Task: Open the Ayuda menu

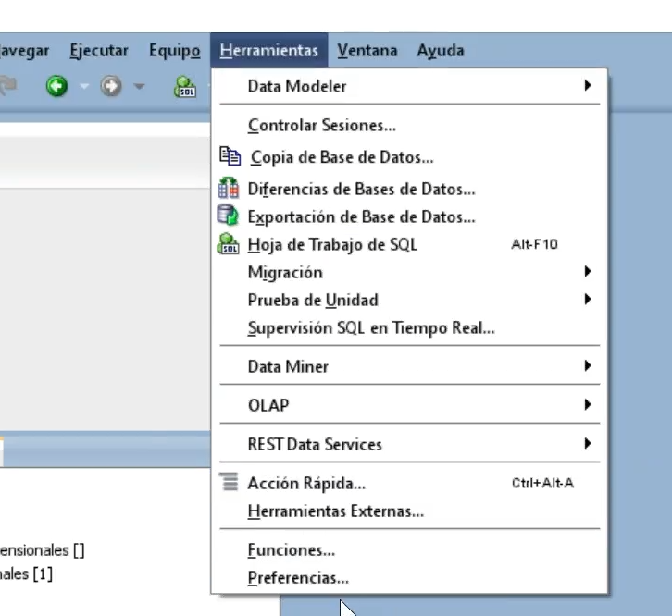Action: tap(441, 51)
